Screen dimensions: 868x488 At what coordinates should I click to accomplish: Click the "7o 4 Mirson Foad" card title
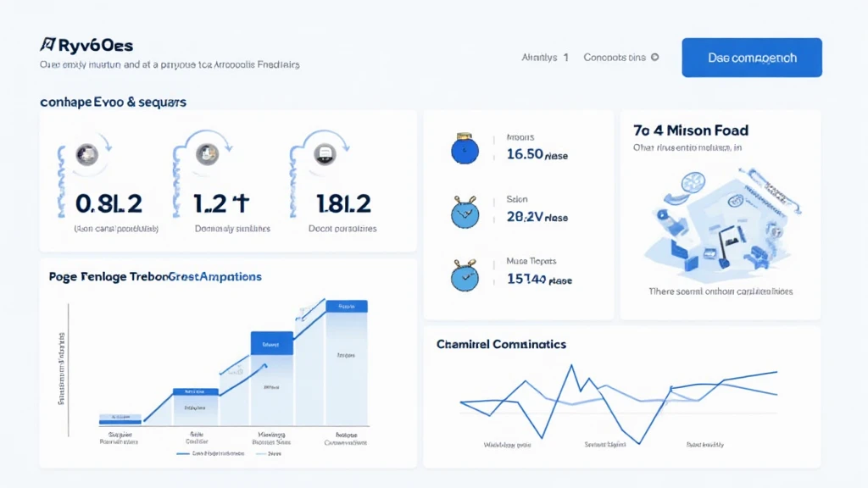[691, 130]
